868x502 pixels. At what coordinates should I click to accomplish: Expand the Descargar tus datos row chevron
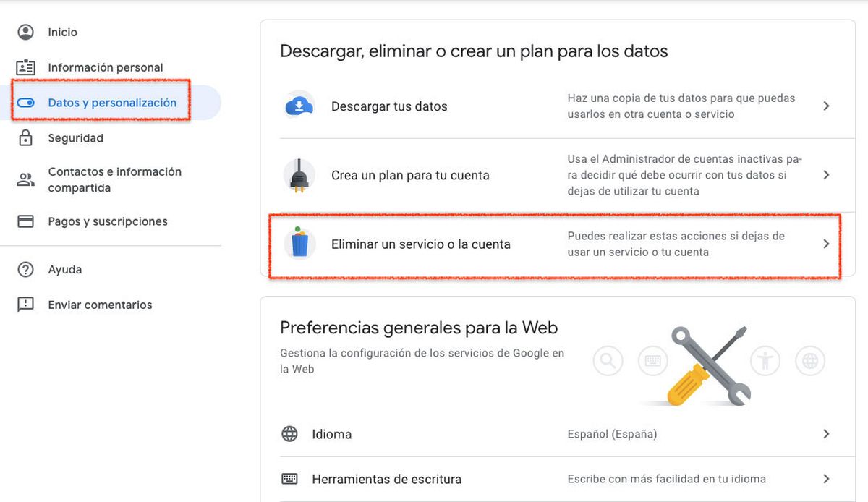pos(826,106)
